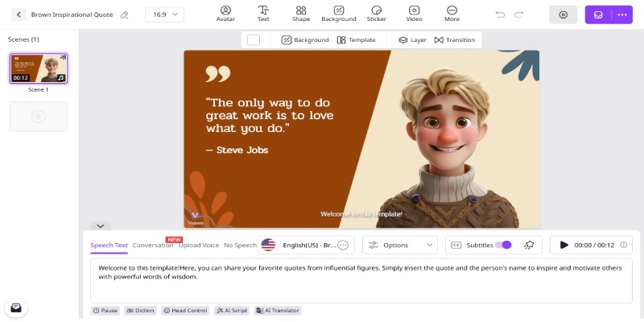Select the Text tool

[263, 13]
